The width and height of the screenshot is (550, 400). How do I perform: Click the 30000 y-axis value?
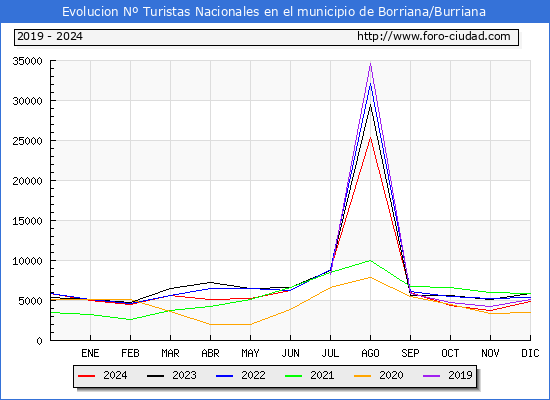(27, 101)
